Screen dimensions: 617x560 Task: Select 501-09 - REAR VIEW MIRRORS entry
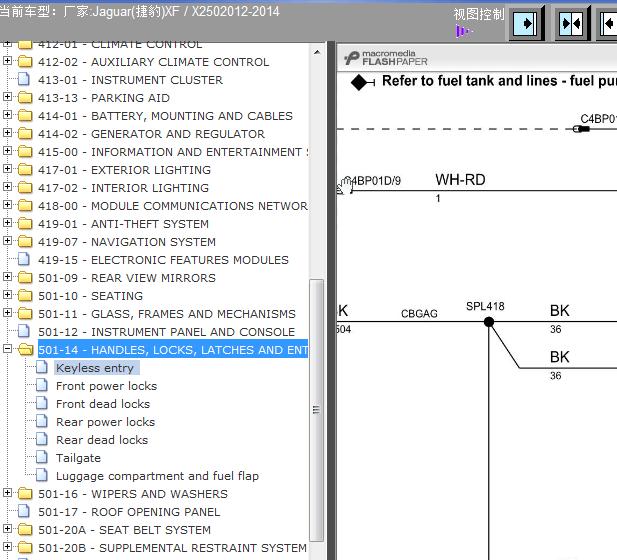tap(127, 278)
